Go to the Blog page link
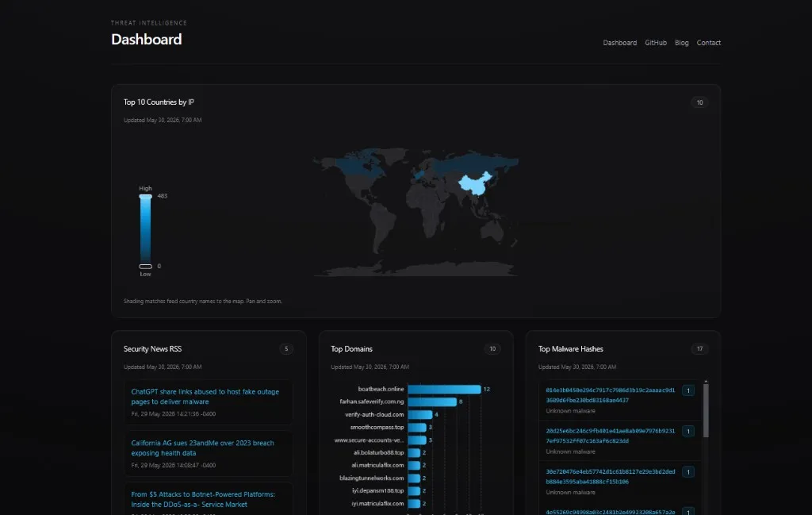812x515 pixels. [681, 43]
